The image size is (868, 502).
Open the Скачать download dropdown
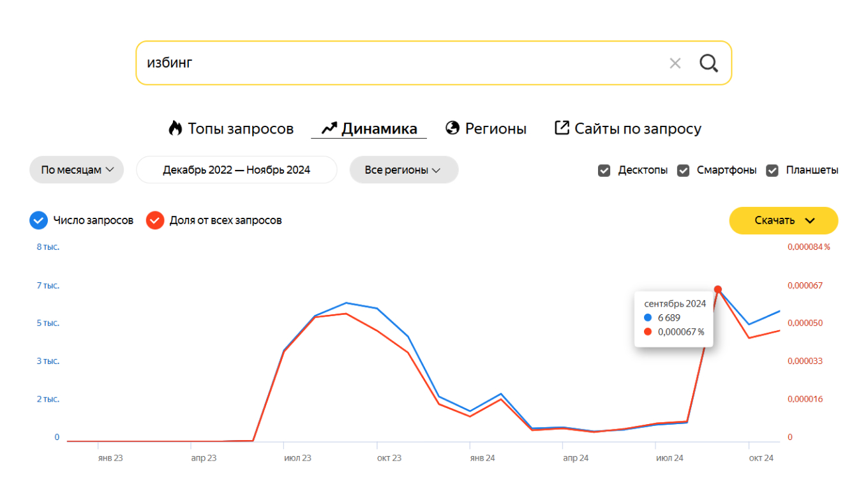tap(784, 220)
